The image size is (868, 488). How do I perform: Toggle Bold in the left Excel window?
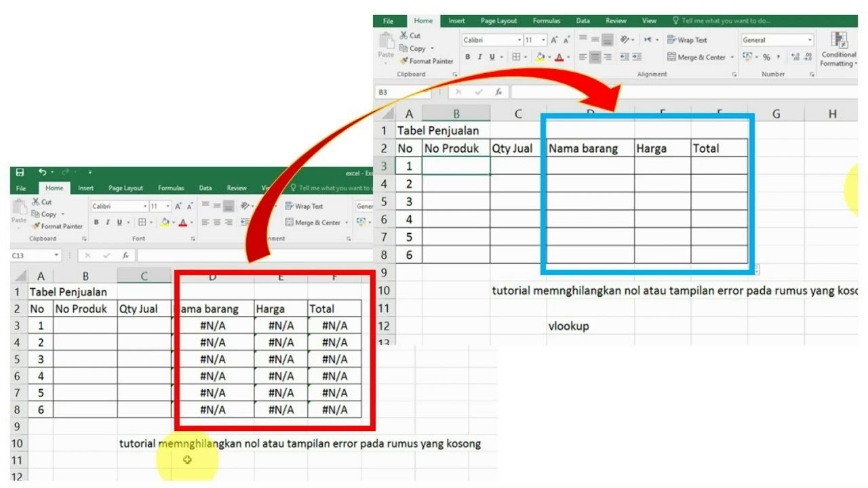[96, 222]
